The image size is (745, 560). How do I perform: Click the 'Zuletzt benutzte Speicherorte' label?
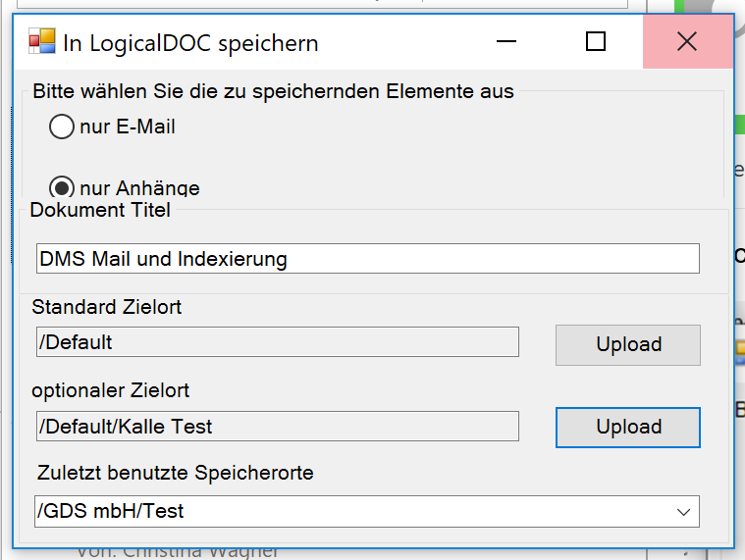(x=176, y=473)
